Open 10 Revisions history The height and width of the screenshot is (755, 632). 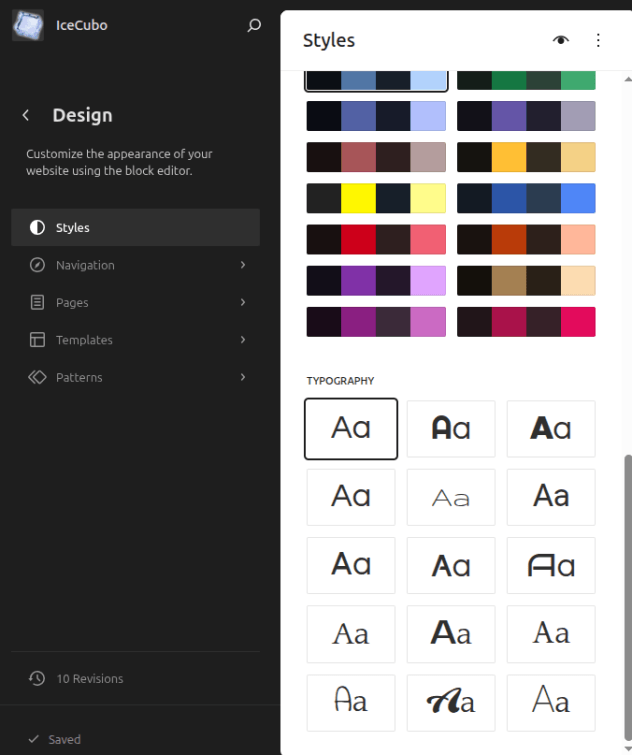135,678
